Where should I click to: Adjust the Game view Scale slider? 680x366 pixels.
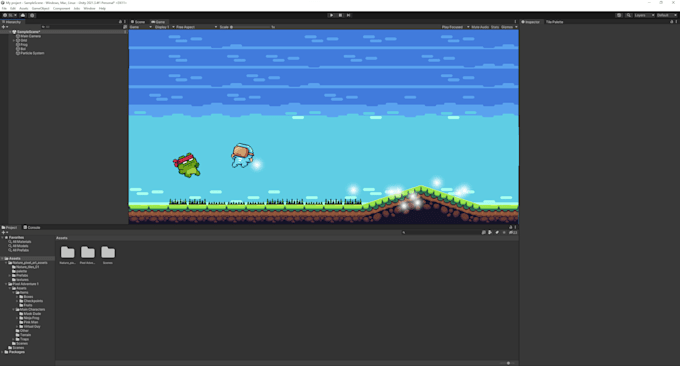click(251, 27)
